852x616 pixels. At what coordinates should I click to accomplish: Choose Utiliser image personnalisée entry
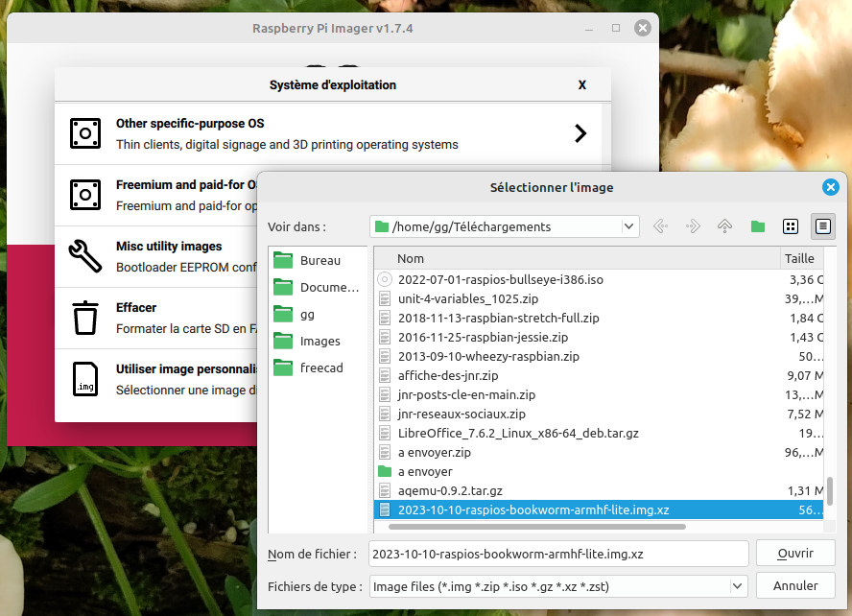pyautogui.click(x=156, y=380)
